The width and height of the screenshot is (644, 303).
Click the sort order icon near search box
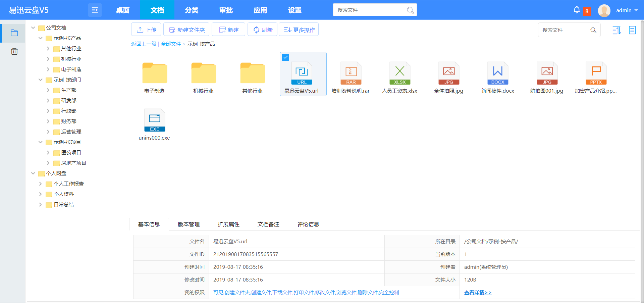point(616,30)
